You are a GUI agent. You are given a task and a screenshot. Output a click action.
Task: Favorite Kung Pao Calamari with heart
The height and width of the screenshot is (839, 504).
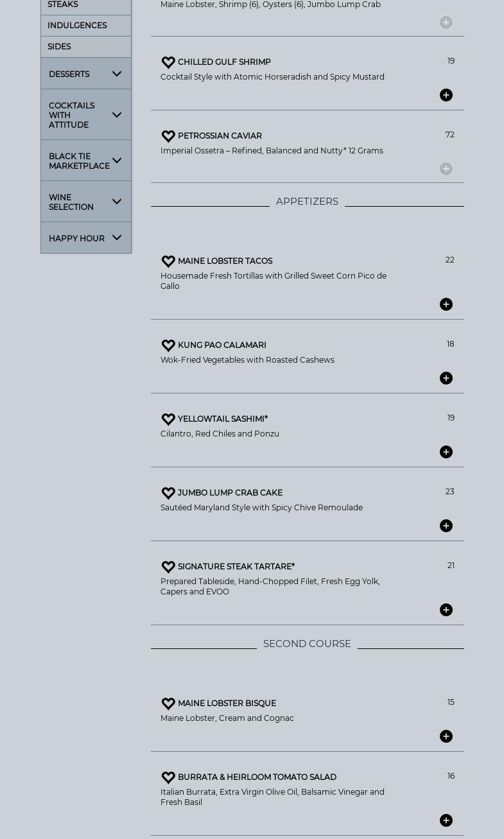click(x=168, y=345)
